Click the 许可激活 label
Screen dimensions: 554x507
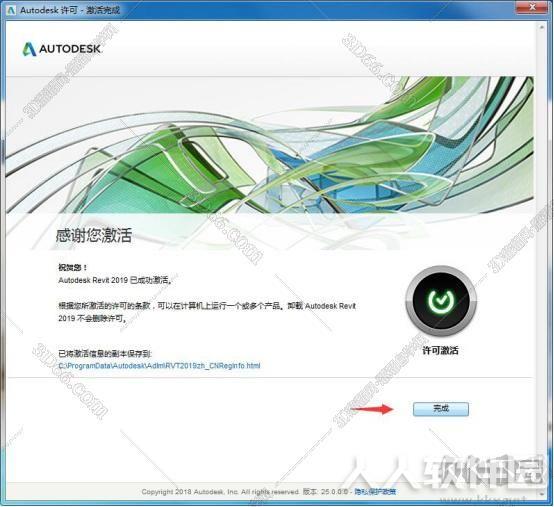tap(440, 350)
